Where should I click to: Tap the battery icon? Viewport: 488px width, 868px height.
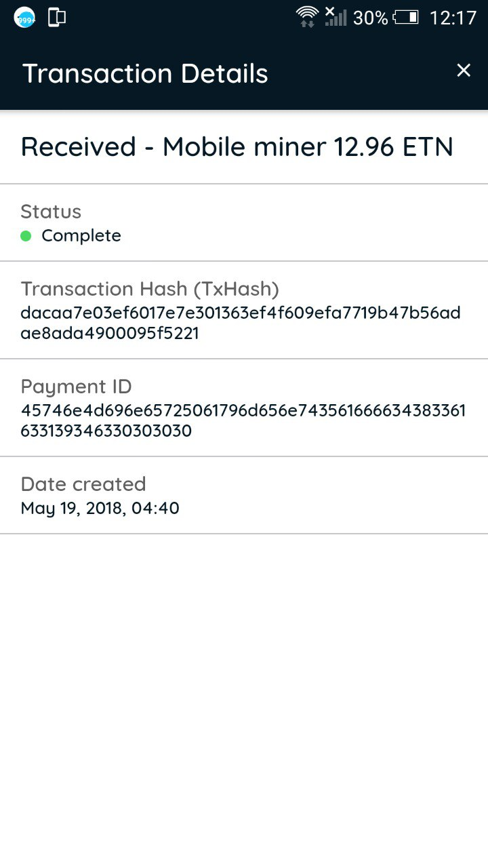406,18
